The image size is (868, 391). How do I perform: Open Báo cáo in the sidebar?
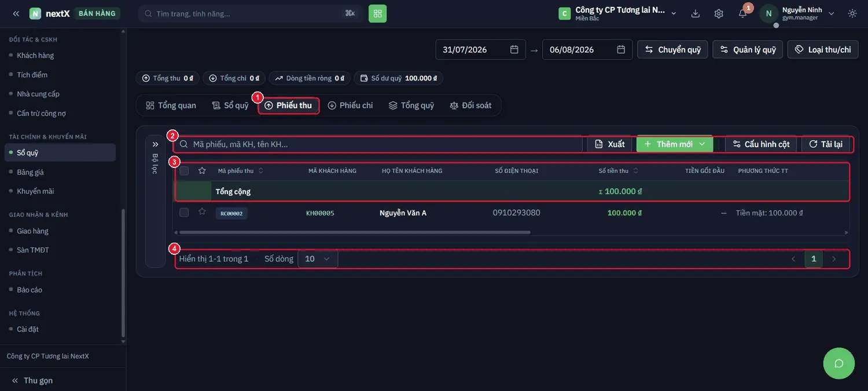tap(30, 290)
